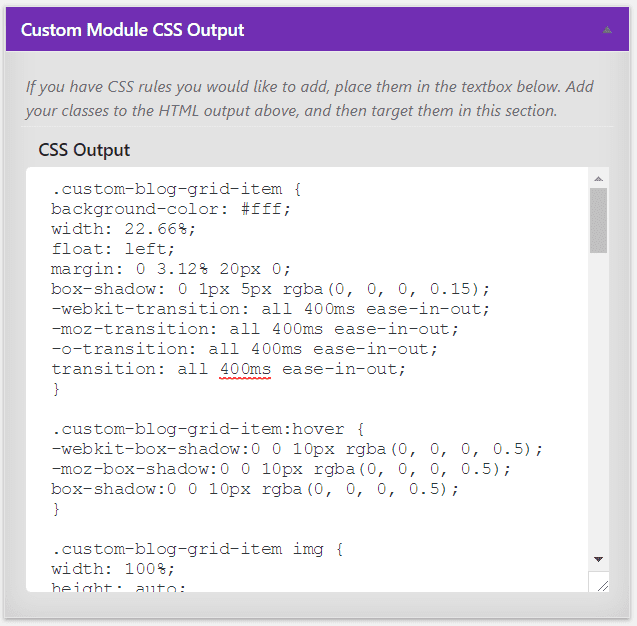The height and width of the screenshot is (626, 637).
Task: Click the background-color: #fff line
Action: (x=170, y=207)
